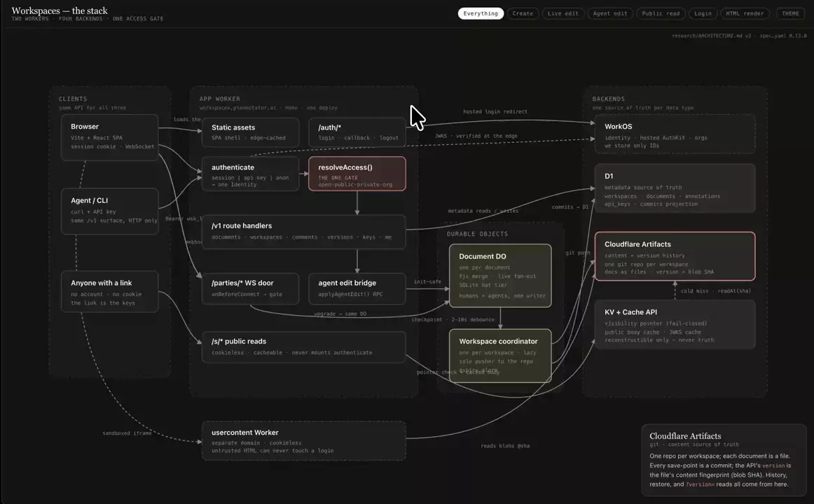The image size is (814, 504).
Task: Click the 'upgrade → same DO' label
Action: (x=340, y=314)
